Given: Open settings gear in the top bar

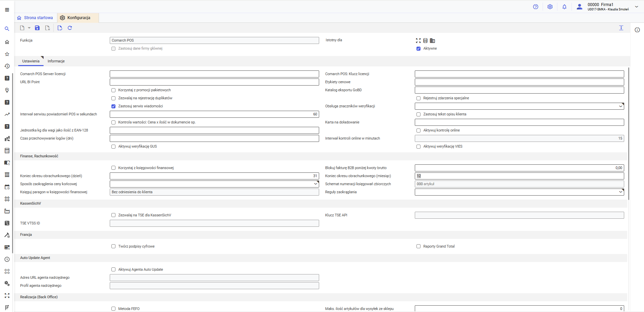Looking at the screenshot, I should (x=550, y=7).
